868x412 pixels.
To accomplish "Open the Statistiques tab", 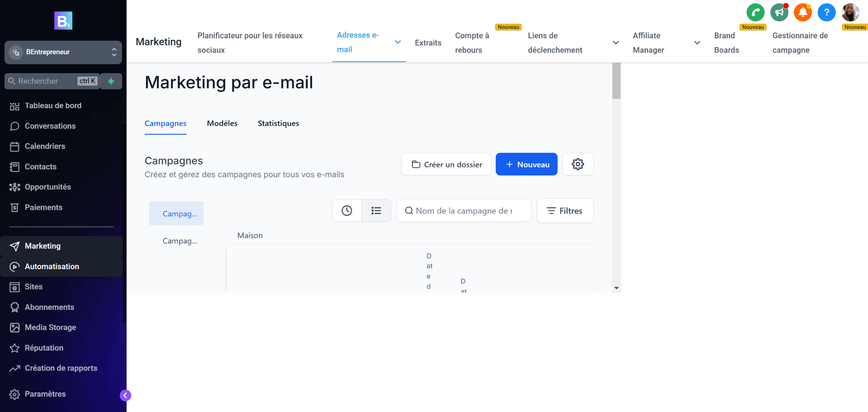I will pos(278,123).
